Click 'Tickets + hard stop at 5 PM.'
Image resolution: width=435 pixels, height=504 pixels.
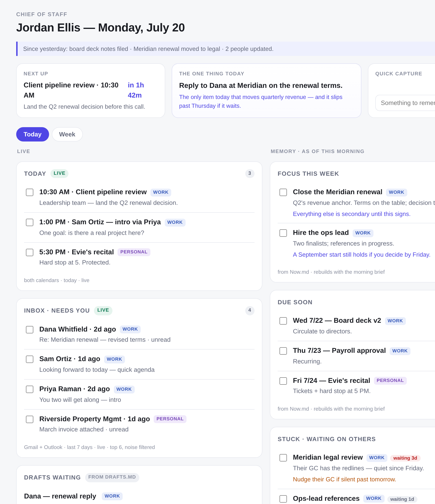point(332,391)
